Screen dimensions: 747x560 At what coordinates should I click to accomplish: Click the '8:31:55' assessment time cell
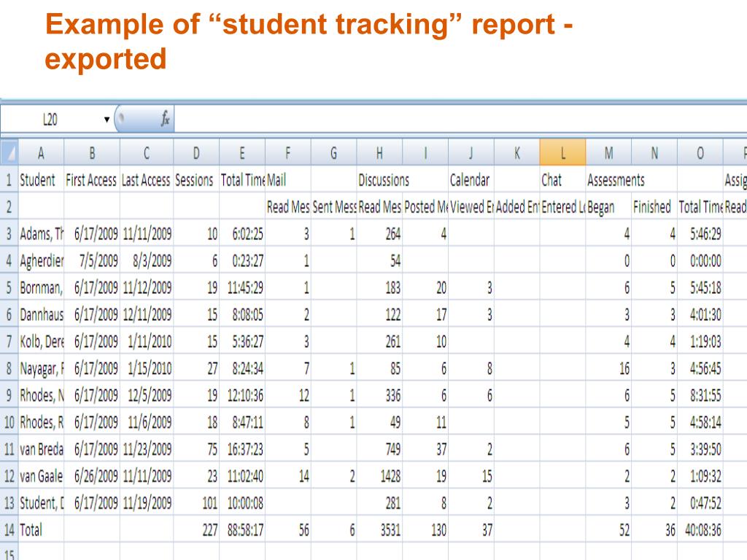tap(700, 394)
